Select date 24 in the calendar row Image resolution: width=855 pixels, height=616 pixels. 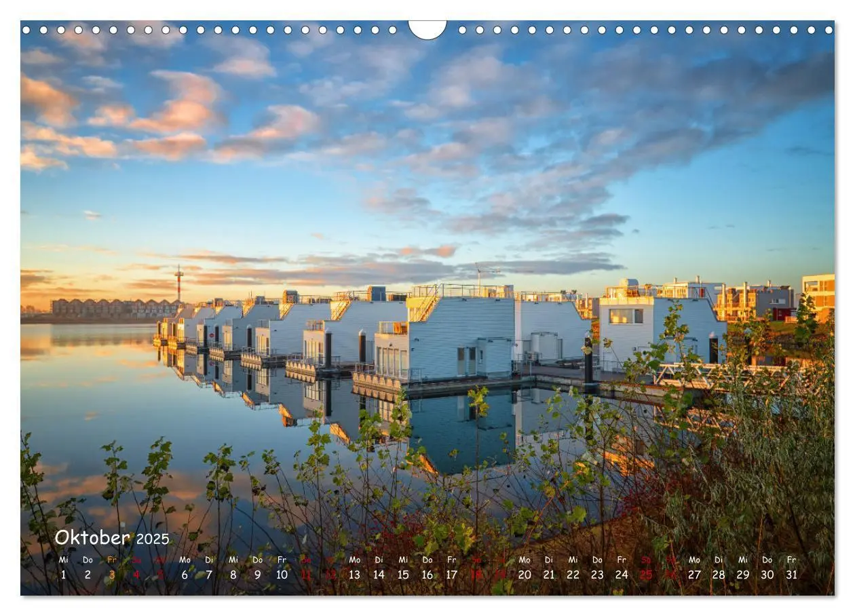(x=622, y=575)
